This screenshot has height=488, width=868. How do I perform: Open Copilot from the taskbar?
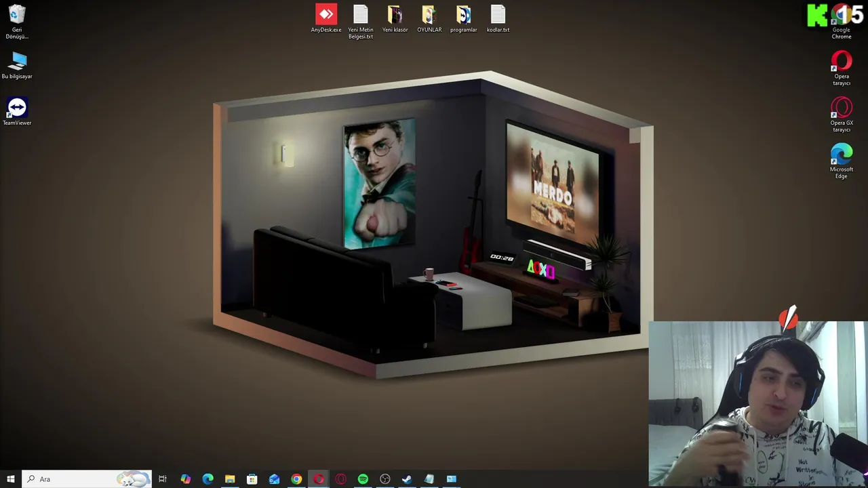(x=185, y=479)
